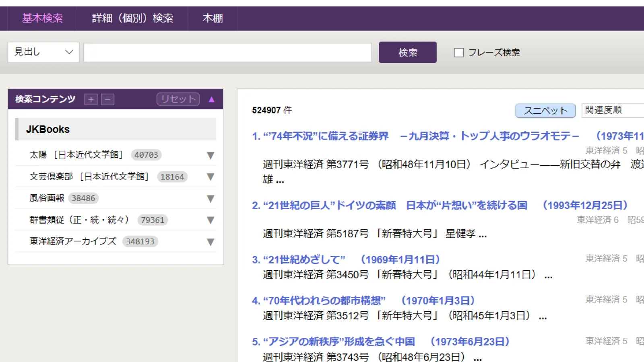Viewport: 644px width, 362px height.
Task: Click the 79361 count badge
Action: [x=153, y=220]
